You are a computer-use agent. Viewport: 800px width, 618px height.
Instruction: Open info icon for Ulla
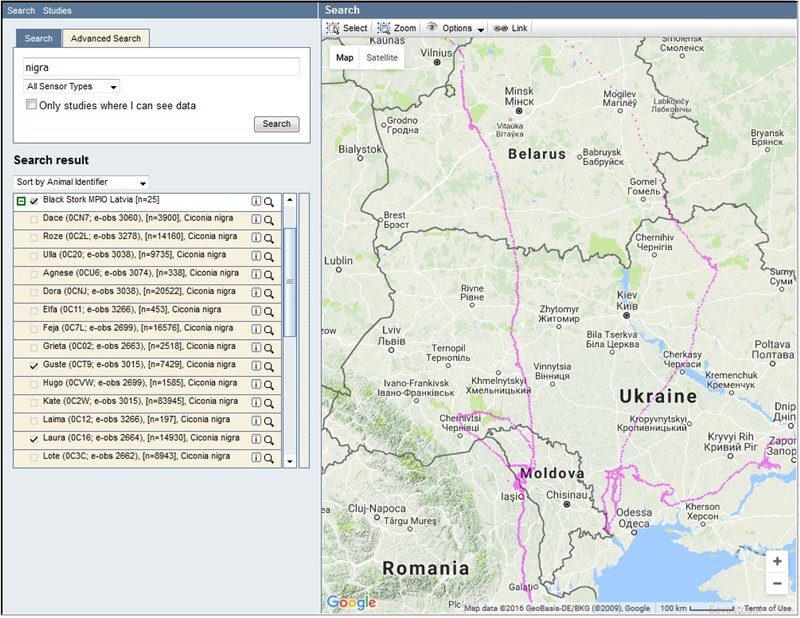point(256,256)
